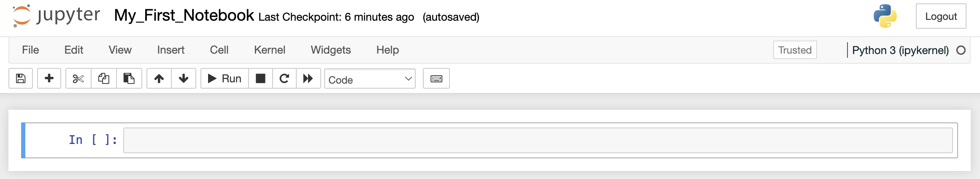Move selected cell down with arrow icon
This screenshot has height=179, width=980.
point(184,79)
